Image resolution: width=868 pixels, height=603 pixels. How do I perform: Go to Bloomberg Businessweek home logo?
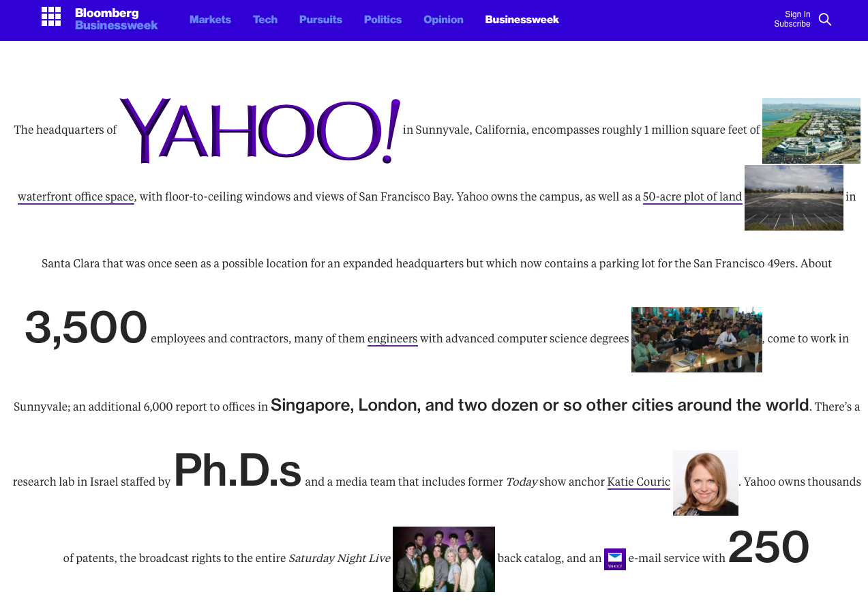[x=116, y=19]
